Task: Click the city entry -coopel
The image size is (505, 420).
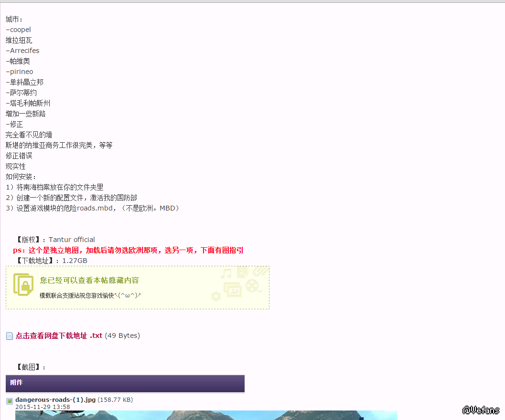Action: [18, 30]
